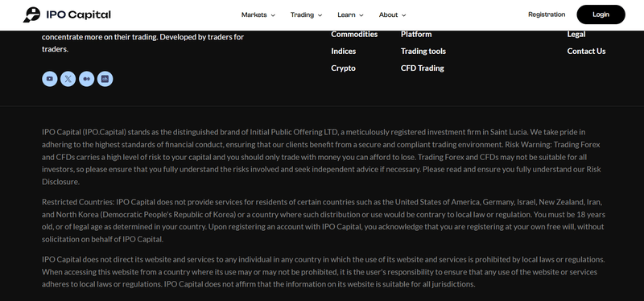Open the Crunchbase social icon
The height and width of the screenshot is (301, 644).
pyautogui.click(x=105, y=79)
